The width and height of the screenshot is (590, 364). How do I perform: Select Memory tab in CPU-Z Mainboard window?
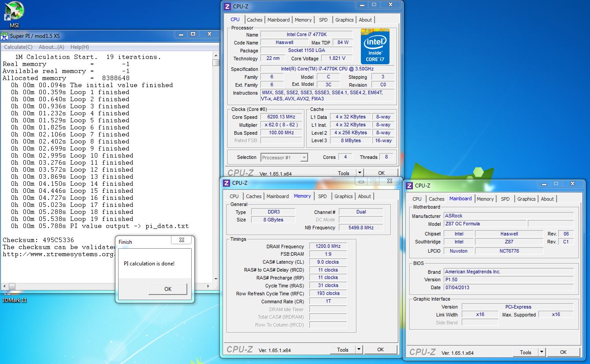click(485, 199)
